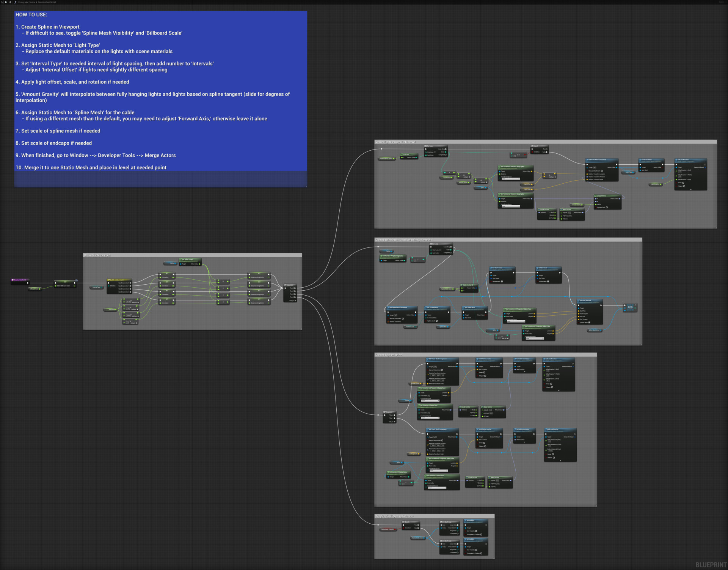Open Coordinate Space dropdown on Get Rotation at Distance

click(510, 206)
